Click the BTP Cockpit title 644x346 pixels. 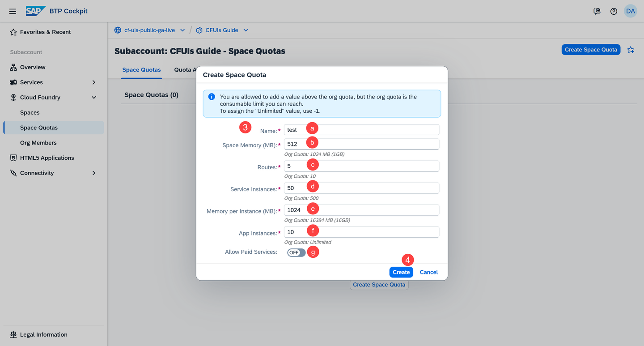click(68, 11)
